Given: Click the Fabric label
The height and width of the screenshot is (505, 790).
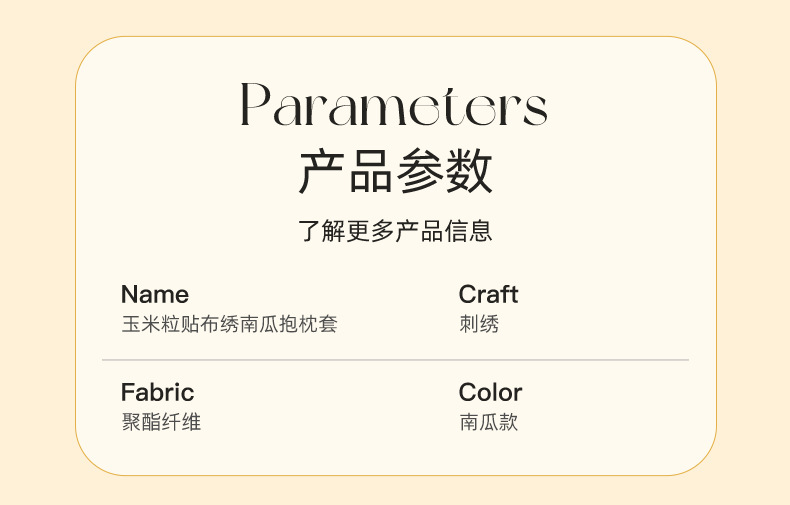Looking at the screenshot, I should (158, 392).
